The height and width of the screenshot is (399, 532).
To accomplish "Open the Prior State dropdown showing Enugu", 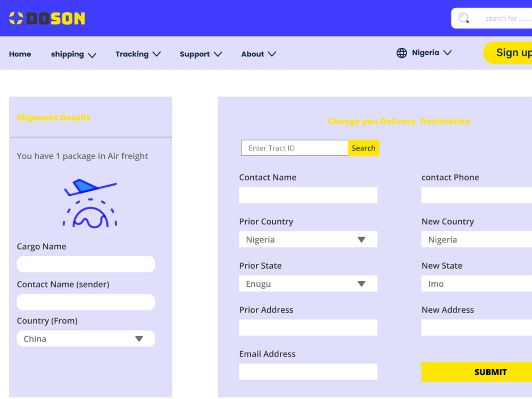I will pyautogui.click(x=308, y=284).
